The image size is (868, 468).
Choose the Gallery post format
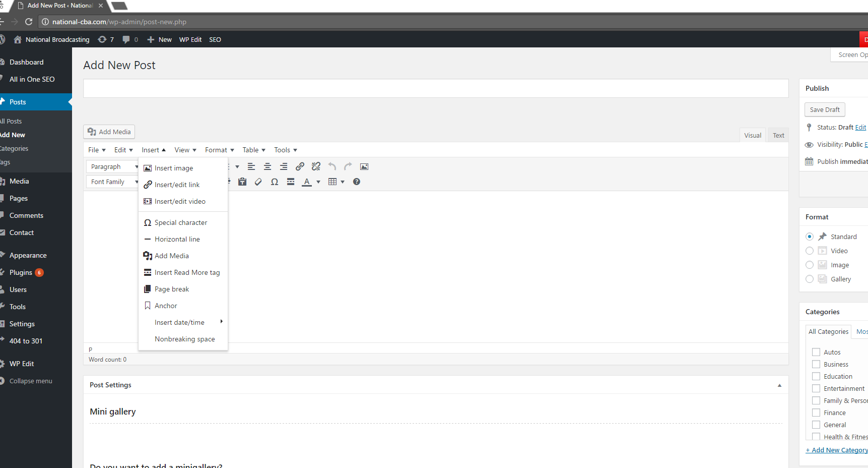click(810, 279)
